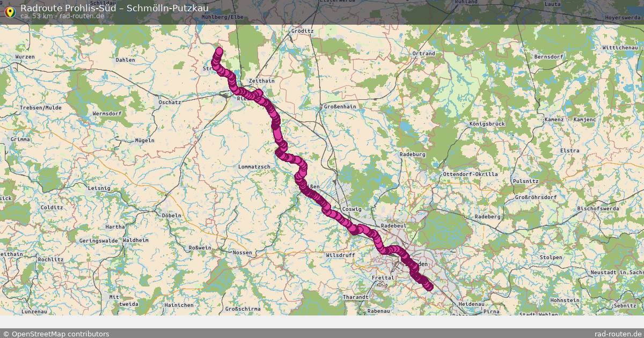The height and width of the screenshot is (338, 644).
Task: Click the Zeithain town label
Action: click(x=261, y=81)
